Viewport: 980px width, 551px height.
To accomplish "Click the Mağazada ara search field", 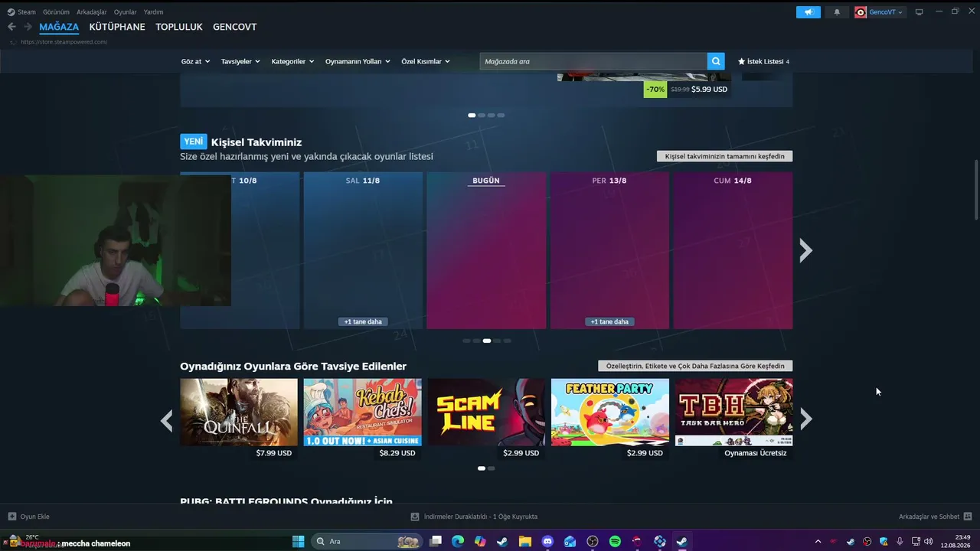I will (593, 61).
